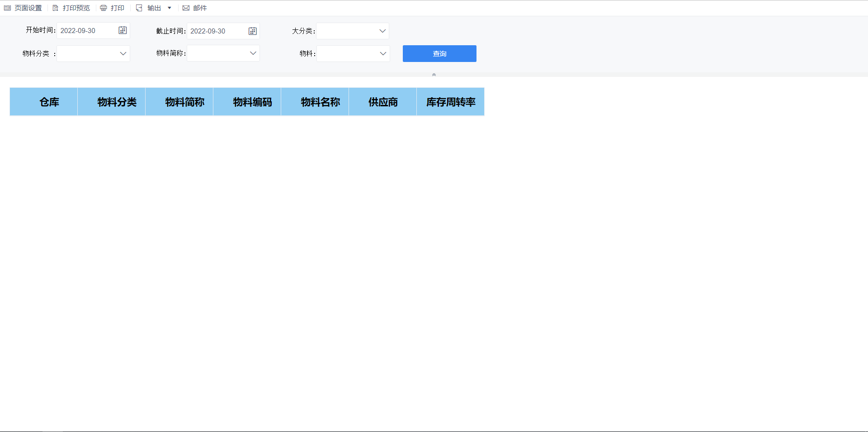Click the Page Setup (页面设置) icon
Viewport: 868px width, 432px height.
(8, 8)
